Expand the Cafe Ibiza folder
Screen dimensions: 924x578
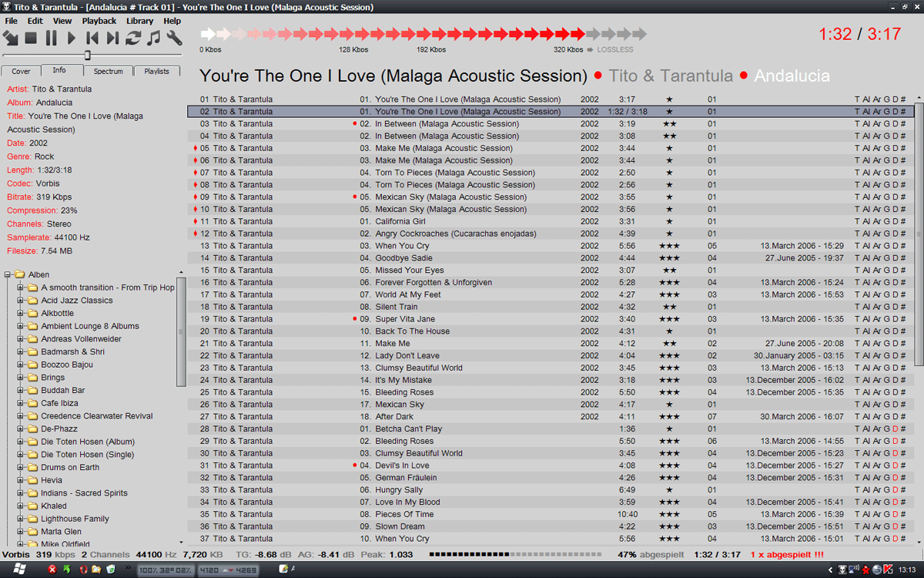(x=21, y=403)
